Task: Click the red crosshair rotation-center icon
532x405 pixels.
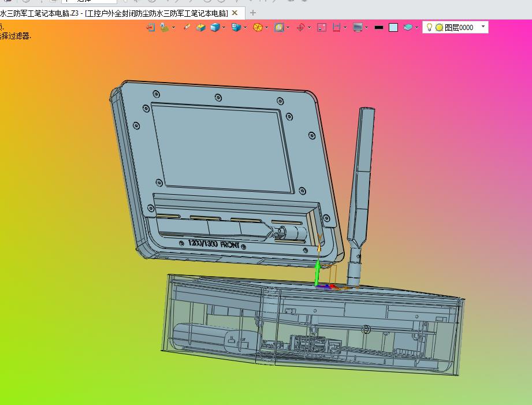Action: click(300, 27)
